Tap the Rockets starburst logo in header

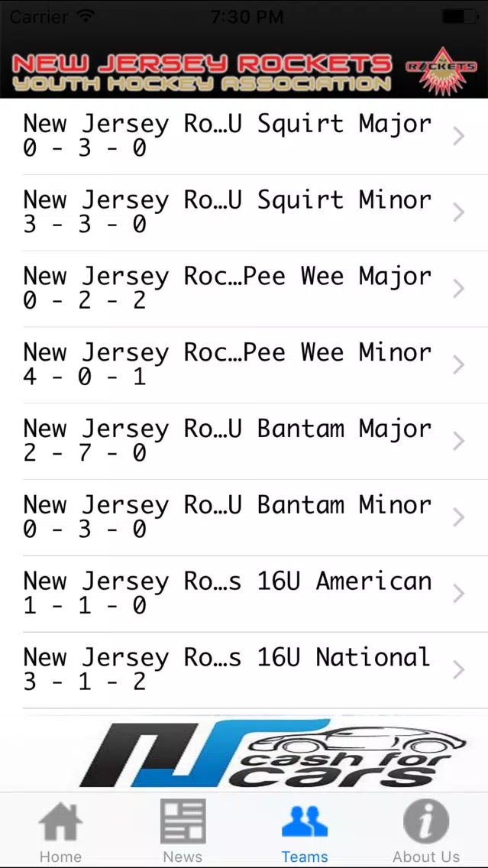[x=441, y=70]
